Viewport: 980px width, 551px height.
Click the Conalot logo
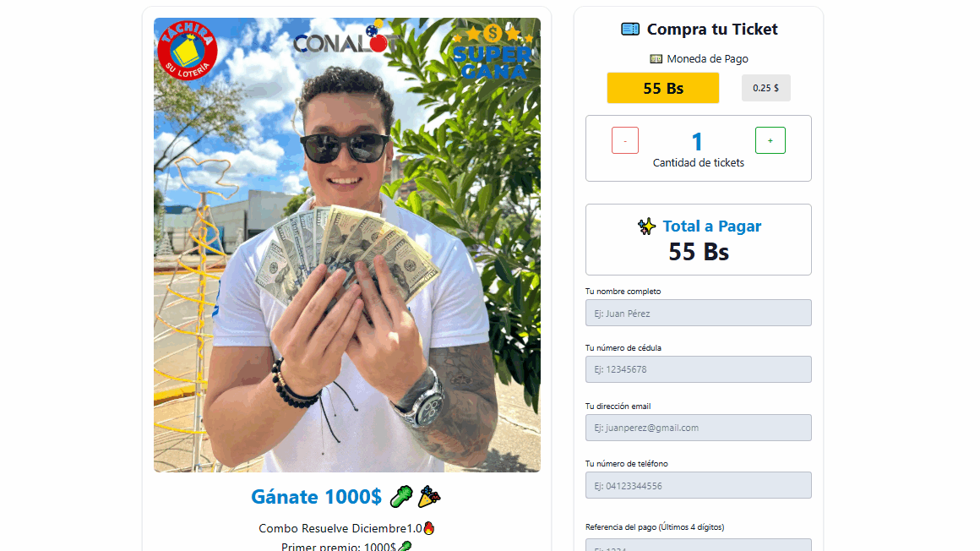[346, 40]
